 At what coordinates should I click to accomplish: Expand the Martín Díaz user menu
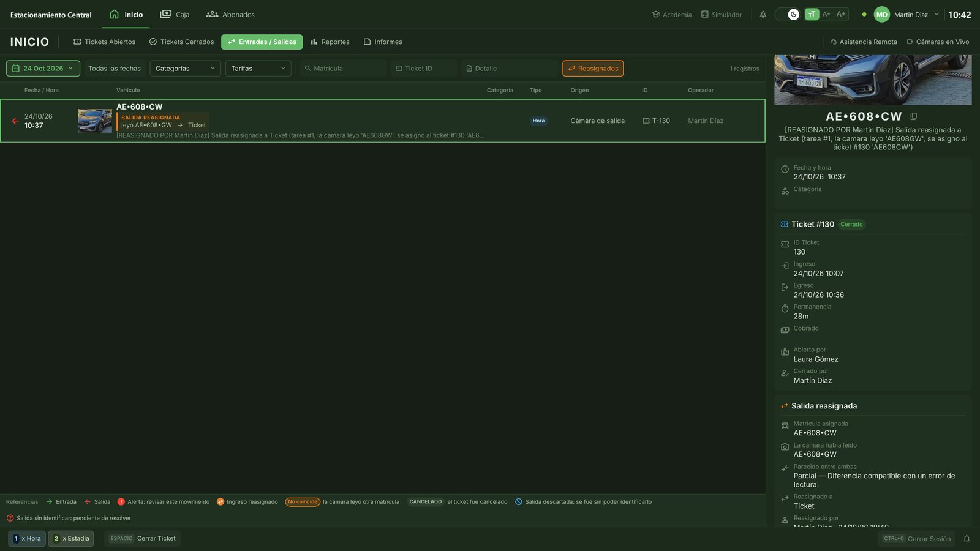pos(916,15)
